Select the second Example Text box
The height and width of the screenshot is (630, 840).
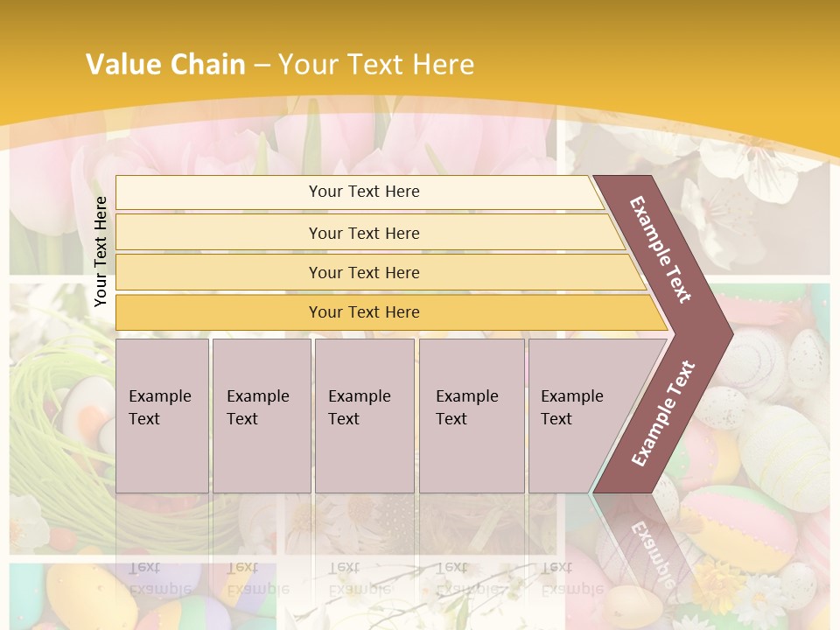coord(261,416)
